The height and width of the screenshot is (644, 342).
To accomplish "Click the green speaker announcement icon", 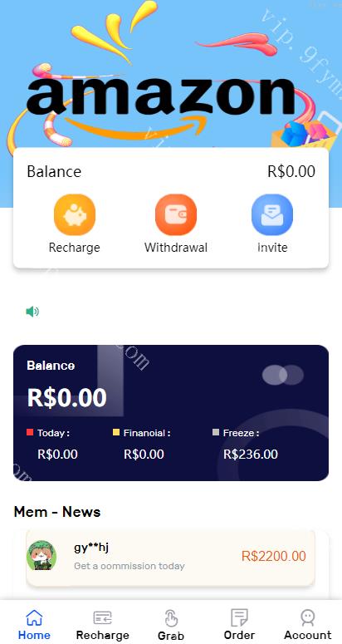I will pyautogui.click(x=32, y=312).
